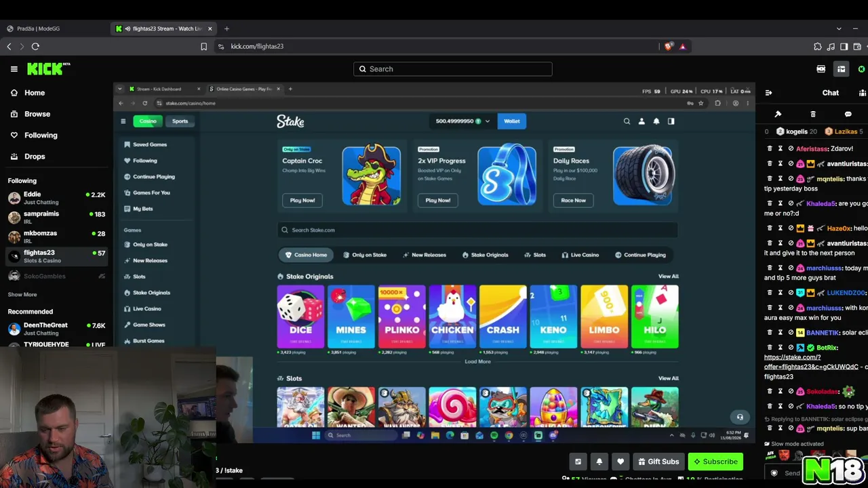
Task: Open Saved Games in Stake sidebar
Action: (150, 144)
